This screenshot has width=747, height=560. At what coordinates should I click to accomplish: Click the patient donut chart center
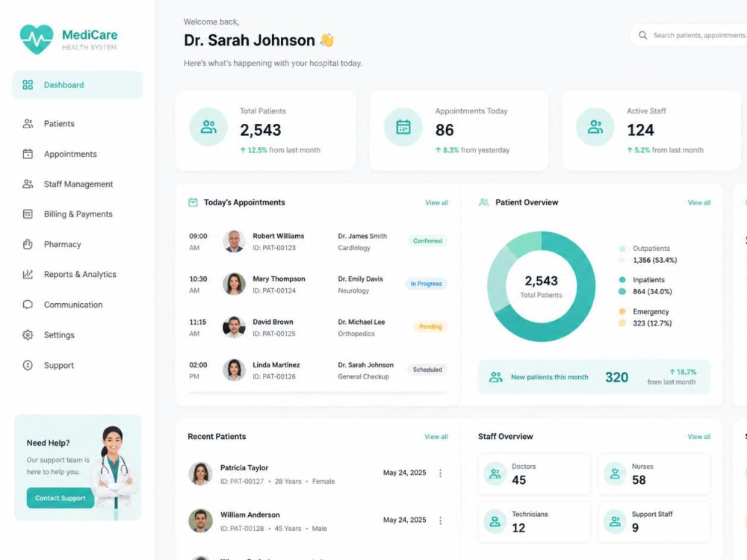541,286
